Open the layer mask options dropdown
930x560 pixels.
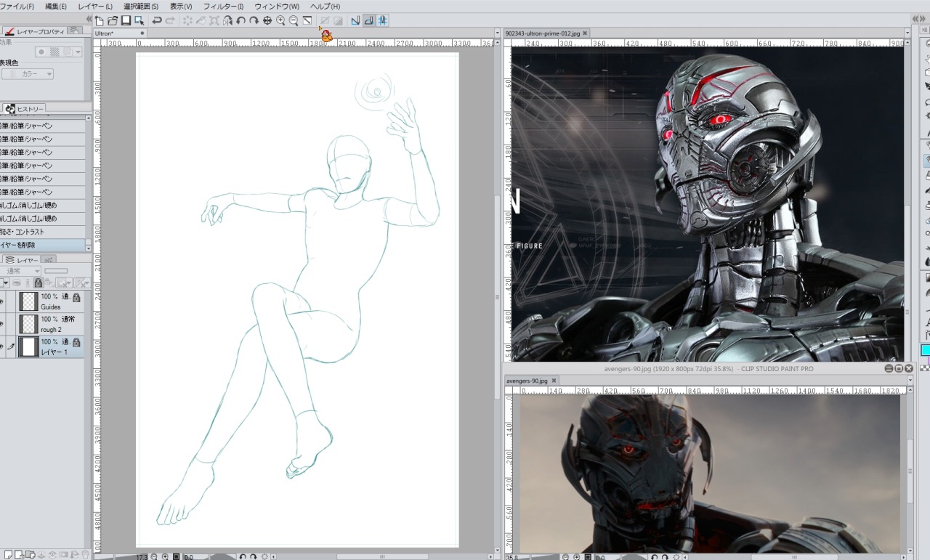(65, 283)
